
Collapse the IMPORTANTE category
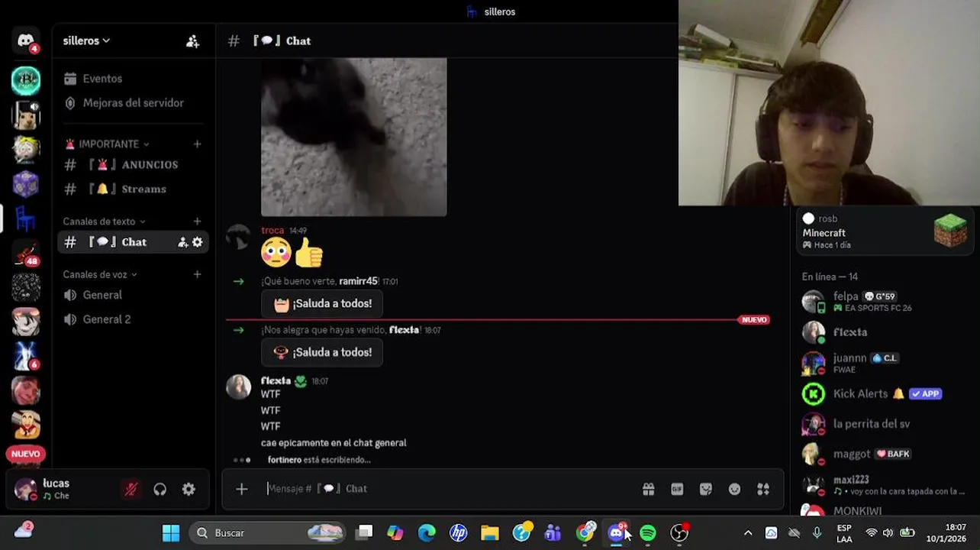[107, 144]
